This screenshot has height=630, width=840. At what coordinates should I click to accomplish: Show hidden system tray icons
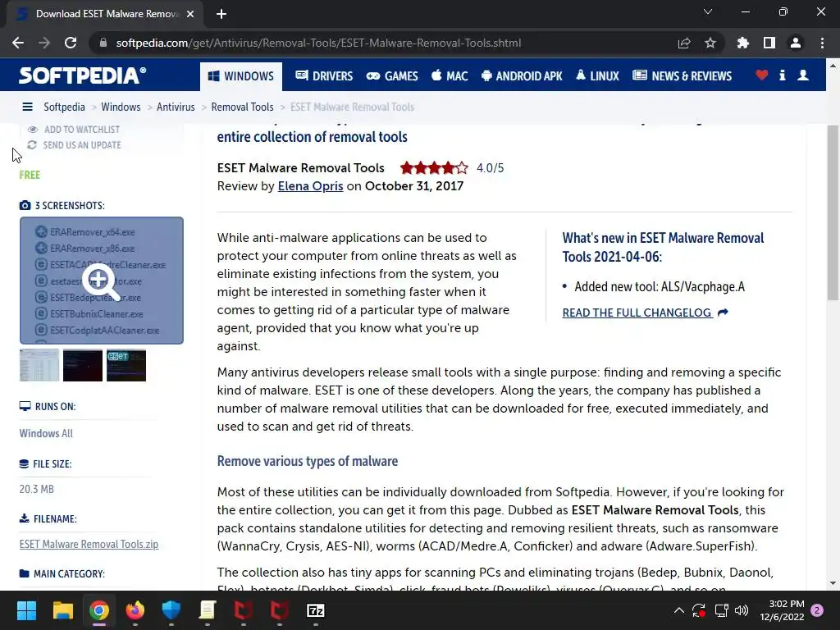click(x=678, y=610)
